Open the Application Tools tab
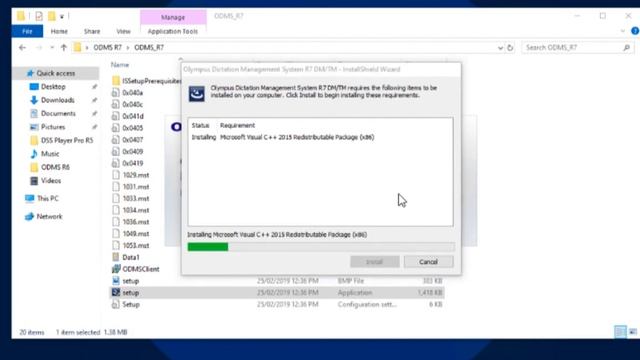Image resolution: width=640 pixels, height=360 pixels. [173, 31]
